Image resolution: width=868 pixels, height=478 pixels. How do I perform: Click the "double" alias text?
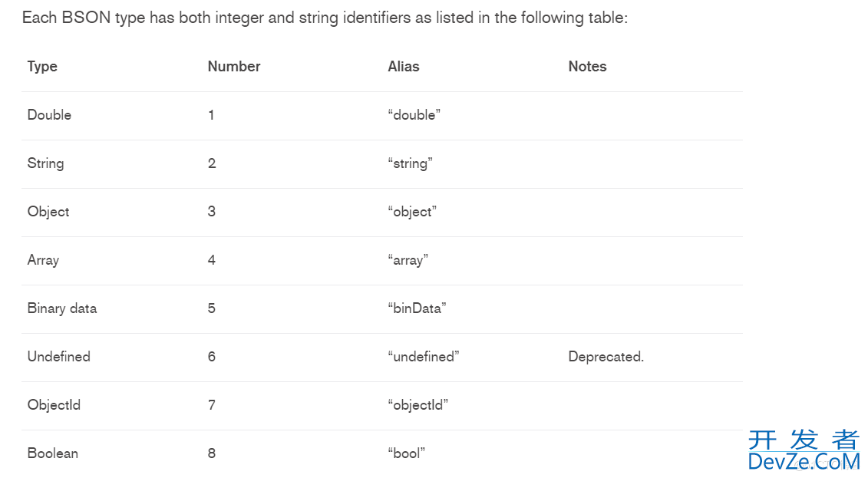[x=414, y=115]
